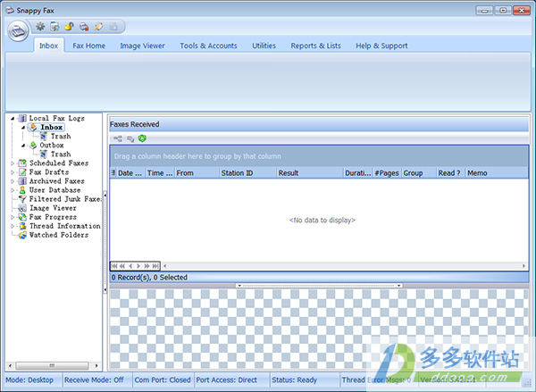The height and width of the screenshot is (392, 536).
Task: Collapse the Local Fax Logs tree node
Action: click(13, 119)
